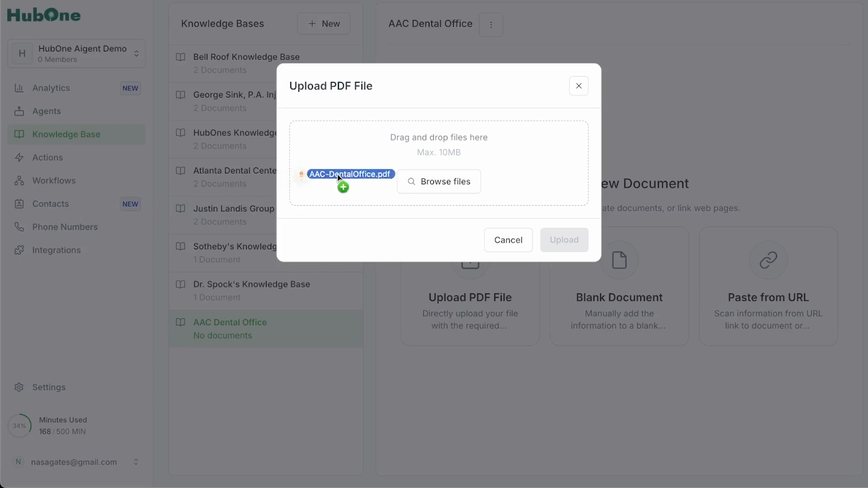Click the book icon beside Atlanta Dental Center
This screenshot has width=868, height=488.
pyautogui.click(x=181, y=170)
